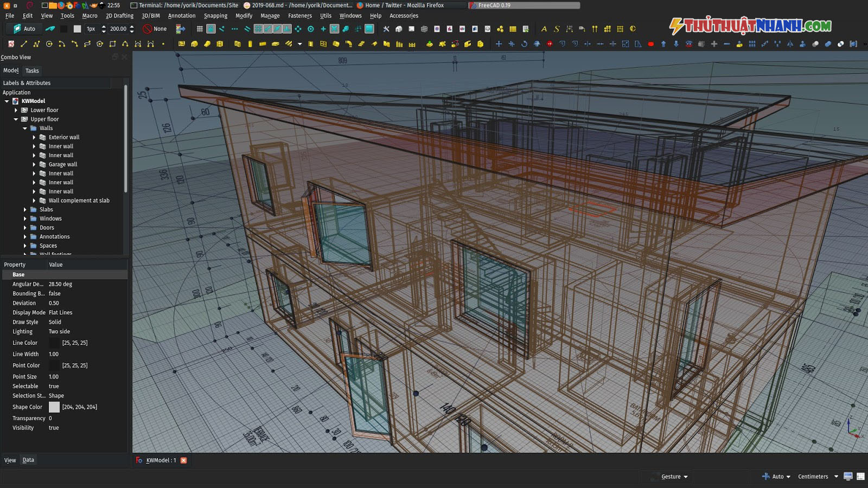Viewport: 868px width, 488px height.
Task: Switch to the Tasks tab
Action: (x=32, y=70)
